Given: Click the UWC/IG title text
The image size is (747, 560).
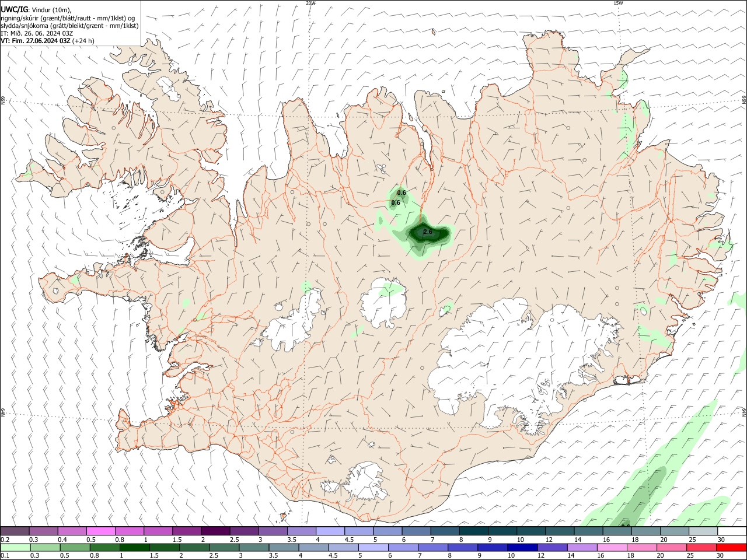Looking at the screenshot, I should (x=15, y=9).
